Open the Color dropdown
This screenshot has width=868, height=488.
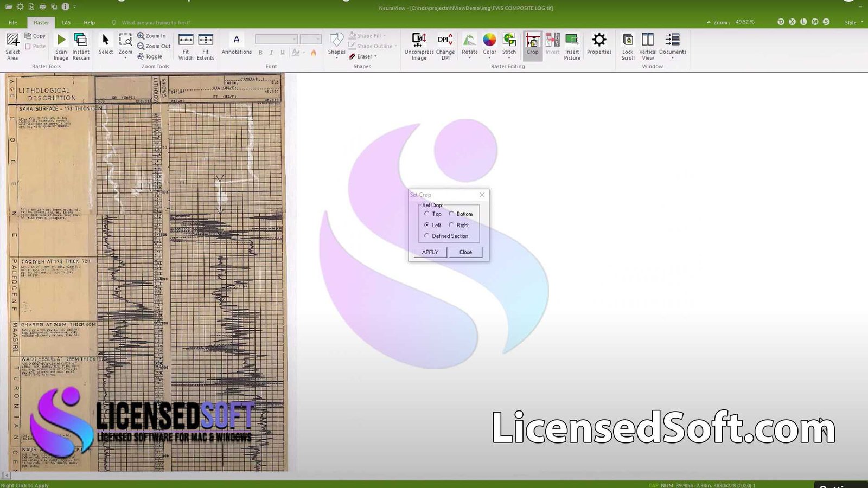click(x=490, y=46)
